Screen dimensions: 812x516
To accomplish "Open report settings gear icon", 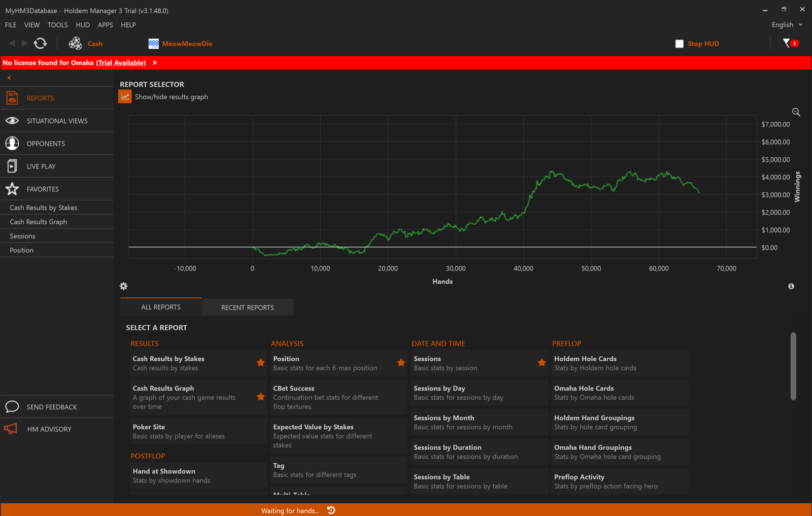I will pos(123,286).
